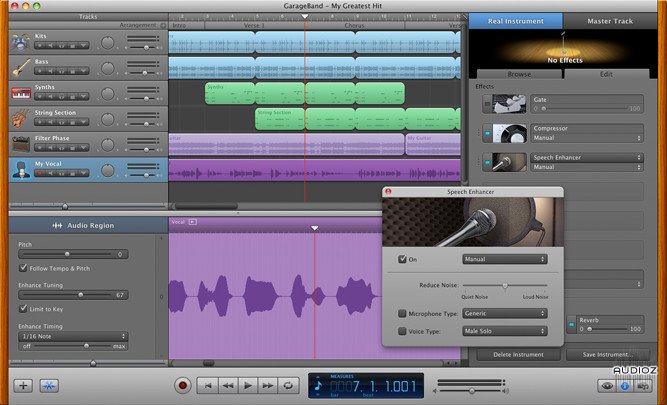The image size is (667, 405).
Task: Mute the Kits track
Action: (x=51, y=46)
